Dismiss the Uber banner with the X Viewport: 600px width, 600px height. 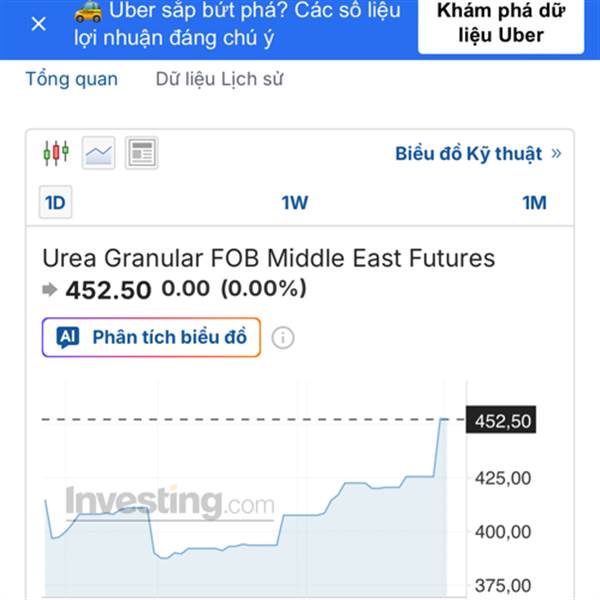point(38,24)
